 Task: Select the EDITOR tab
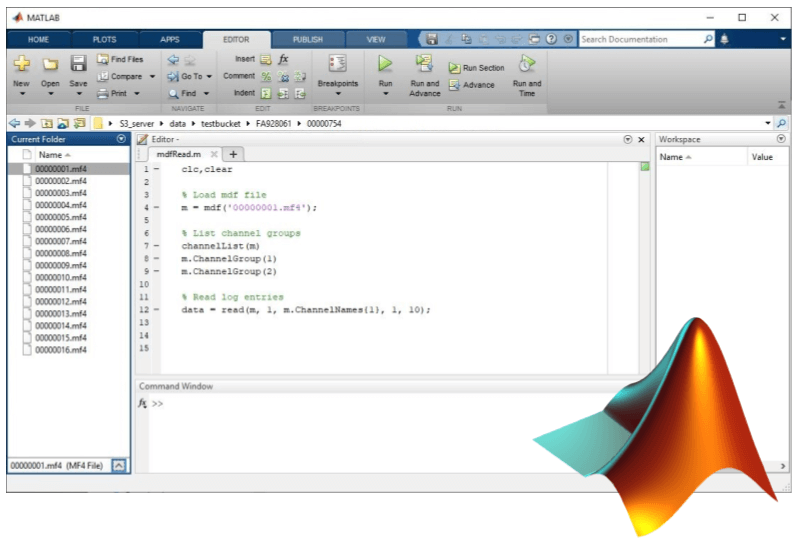point(236,39)
